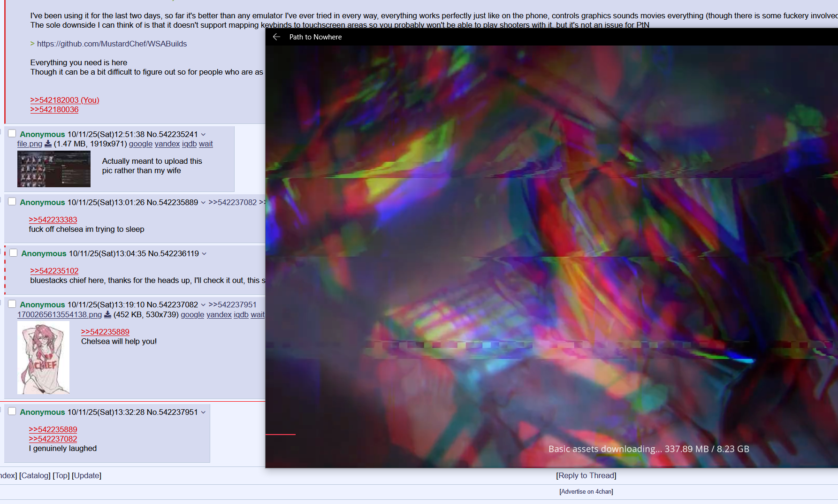Open post menu arrow for No.542235241
The width and height of the screenshot is (838, 504).
click(203, 135)
